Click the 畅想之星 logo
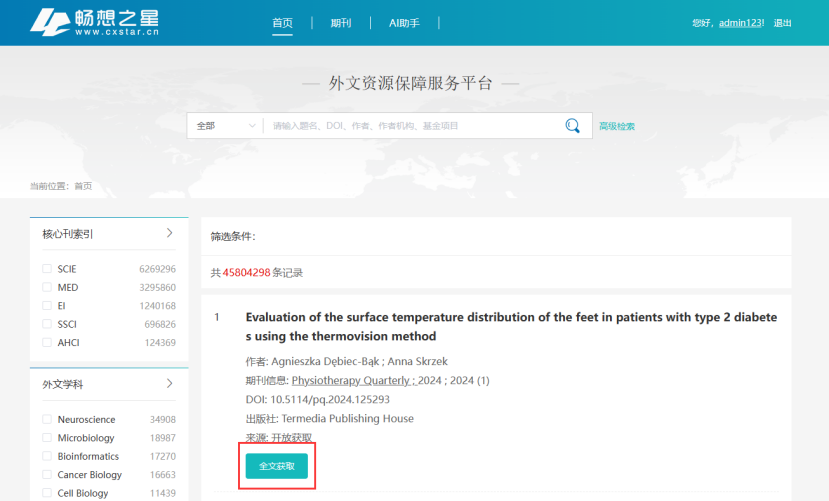Image resolution: width=829 pixels, height=501 pixels. point(94,22)
